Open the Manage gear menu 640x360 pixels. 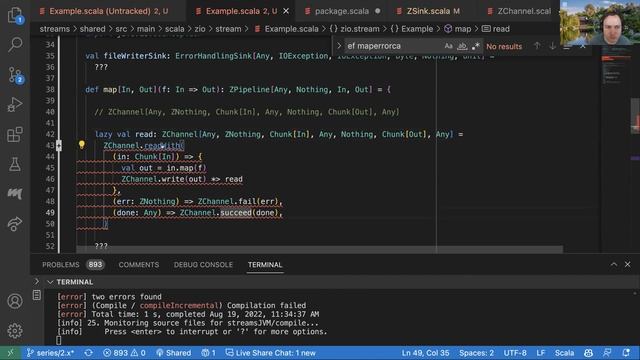tap(15, 330)
